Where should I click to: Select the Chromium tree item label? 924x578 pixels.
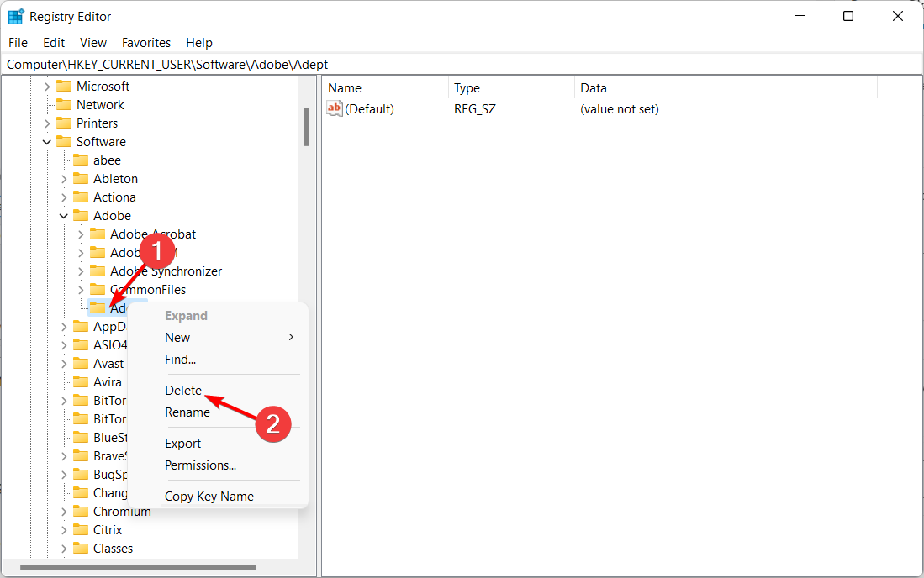(122, 512)
